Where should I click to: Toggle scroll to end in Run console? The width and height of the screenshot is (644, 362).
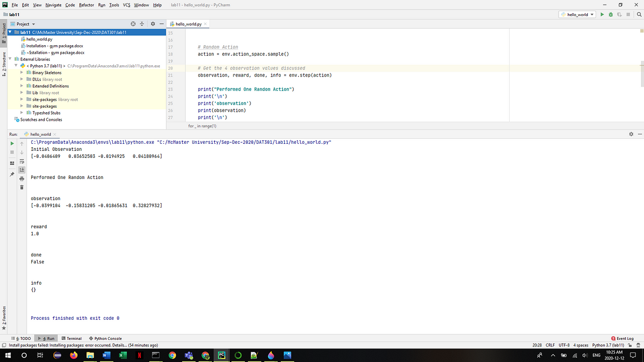pos(22,170)
